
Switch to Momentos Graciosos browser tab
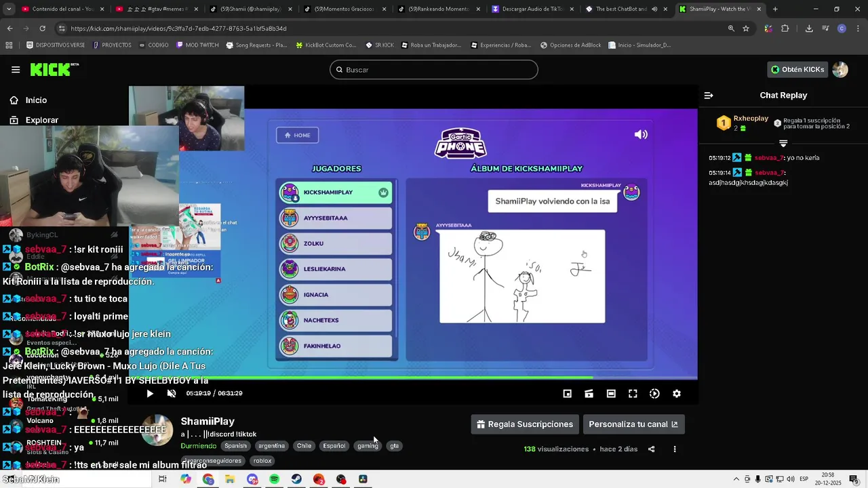[x=343, y=9]
